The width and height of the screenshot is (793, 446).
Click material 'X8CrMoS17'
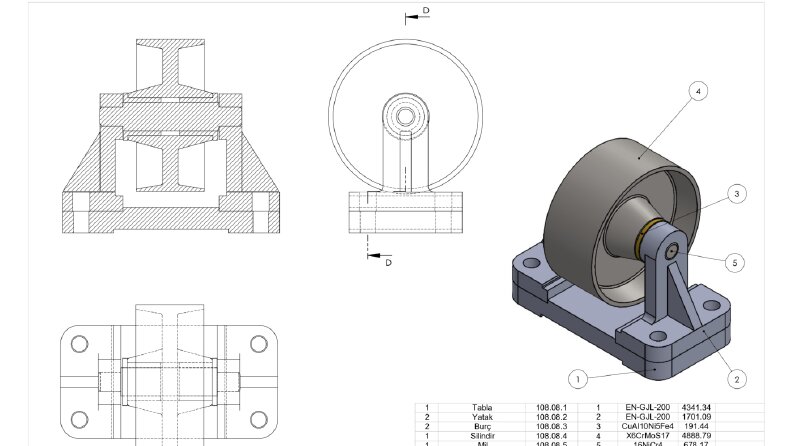coord(647,436)
